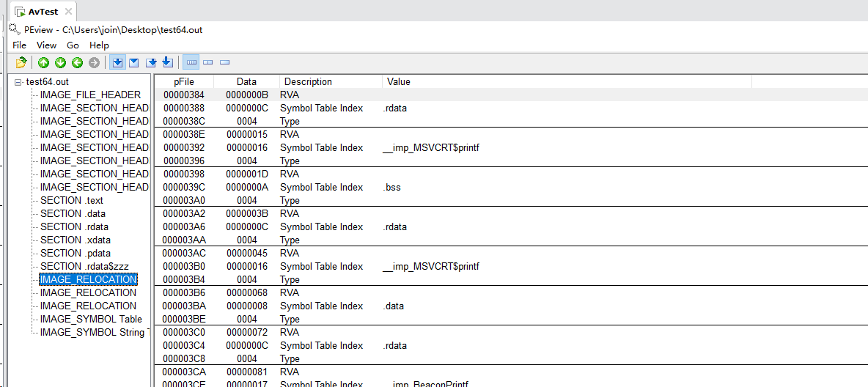The width and height of the screenshot is (868, 387).
Task: Click the Type row at 000003BE
Action: (510, 320)
